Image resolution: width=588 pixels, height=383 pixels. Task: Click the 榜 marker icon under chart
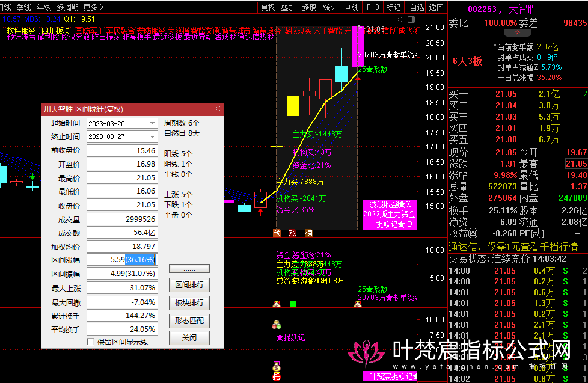coord(308,233)
